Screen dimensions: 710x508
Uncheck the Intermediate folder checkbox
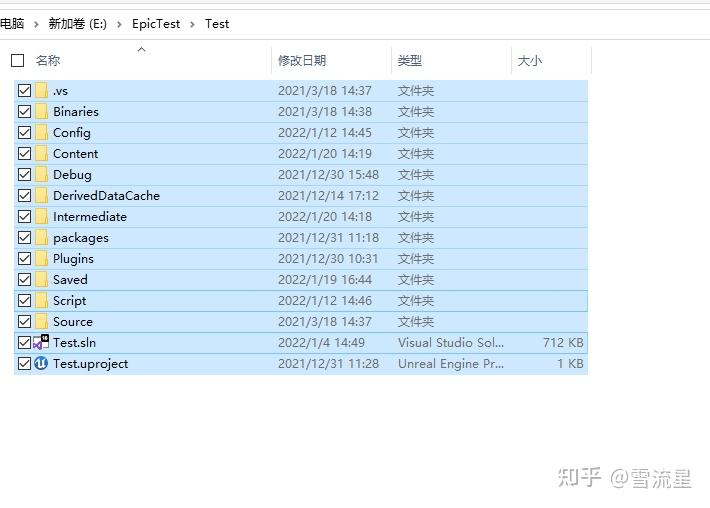click(24, 216)
